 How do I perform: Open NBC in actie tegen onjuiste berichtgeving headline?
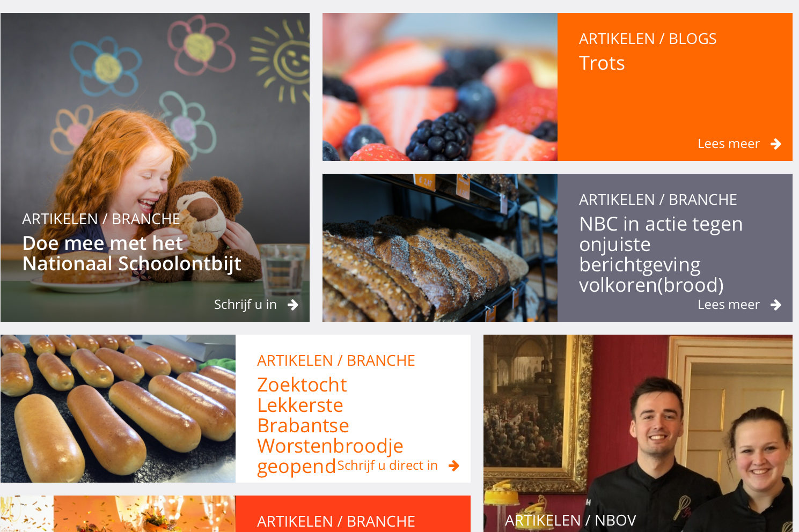pyautogui.click(x=661, y=254)
